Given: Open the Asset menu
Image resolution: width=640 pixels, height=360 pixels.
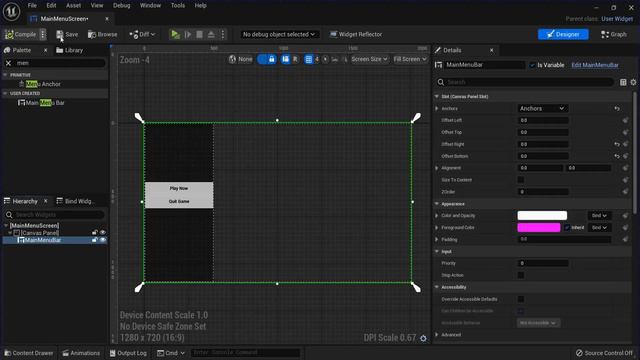Looking at the screenshot, I should click(73, 5).
